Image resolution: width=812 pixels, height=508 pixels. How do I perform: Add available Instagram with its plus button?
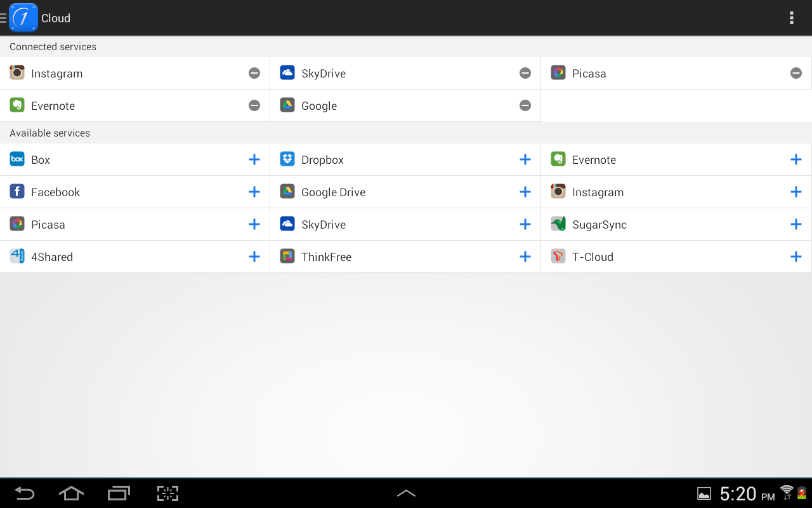click(x=796, y=192)
